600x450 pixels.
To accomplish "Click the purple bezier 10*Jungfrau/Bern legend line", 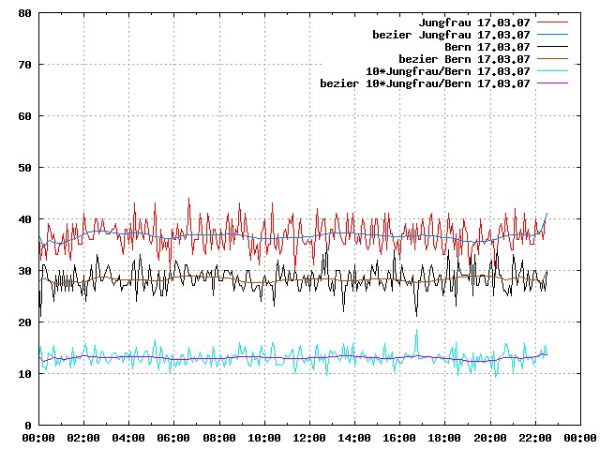I will point(552,84).
